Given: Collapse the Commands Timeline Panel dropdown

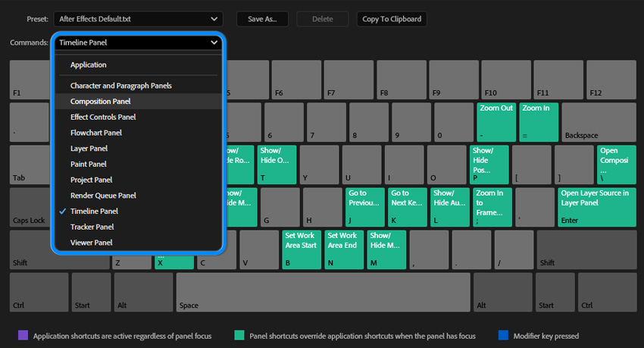Looking at the screenshot, I should [138, 42].
